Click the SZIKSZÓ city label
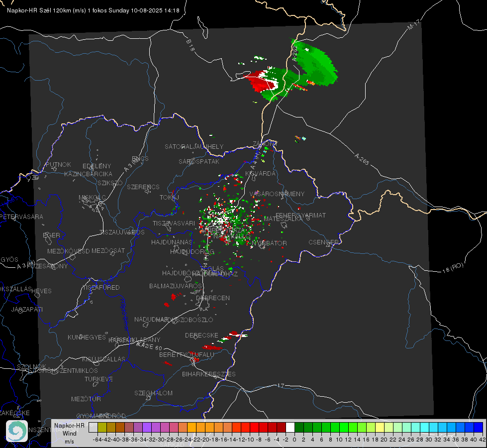The image size is (487, 448). click(110, 183)
